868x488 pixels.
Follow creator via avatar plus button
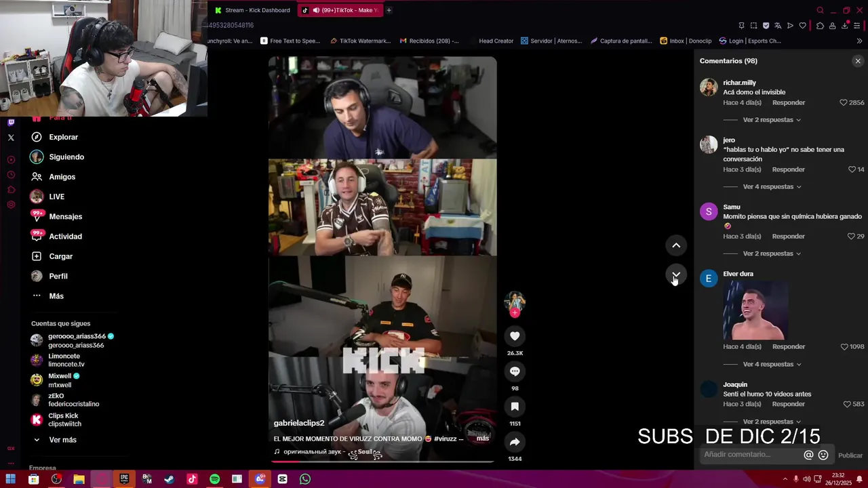(x=515, y=313)
